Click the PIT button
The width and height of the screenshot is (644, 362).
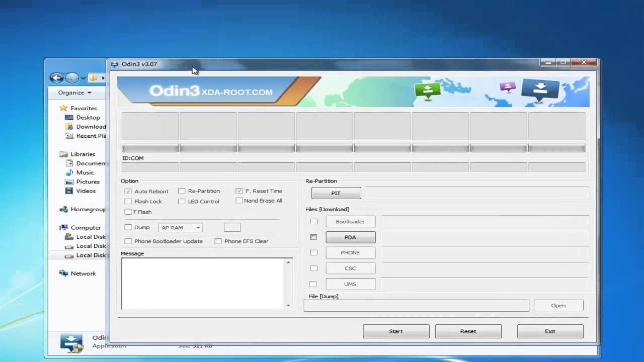(x=336, y=193)
